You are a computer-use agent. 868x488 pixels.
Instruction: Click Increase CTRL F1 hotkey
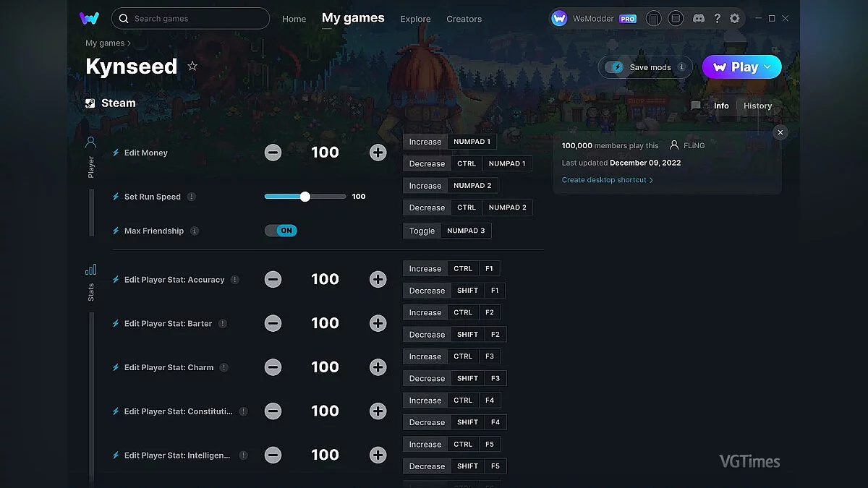(x=451, y=269)
